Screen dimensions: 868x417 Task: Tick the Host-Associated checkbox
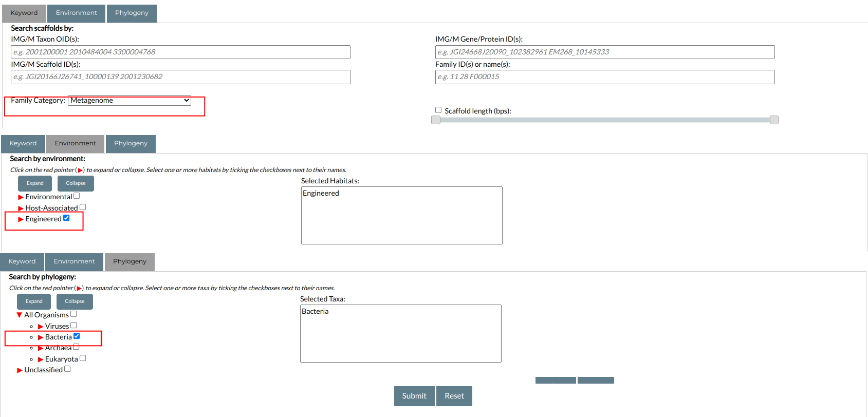[x=83, y=207]
